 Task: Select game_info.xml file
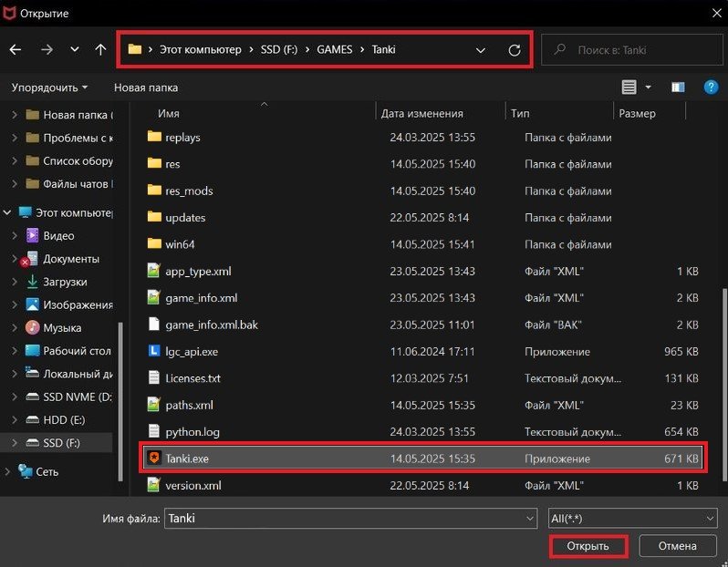click(421, 298)
